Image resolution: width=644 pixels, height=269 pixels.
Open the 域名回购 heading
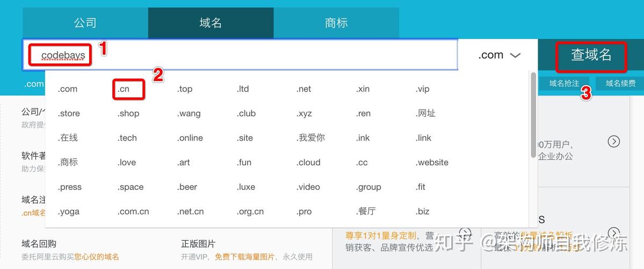point(39,244)
